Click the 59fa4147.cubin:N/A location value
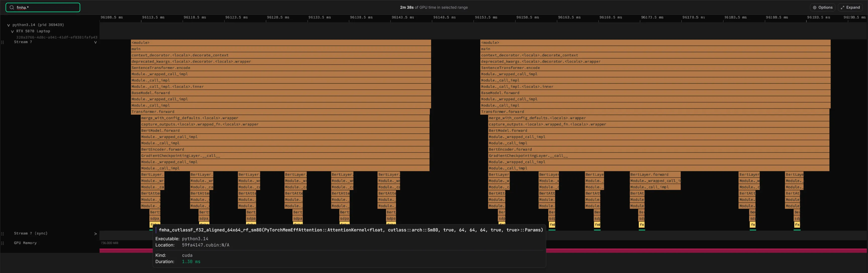The height and width of the screenshot is (273, 868). pyautogui.click(x=206, y=245)
